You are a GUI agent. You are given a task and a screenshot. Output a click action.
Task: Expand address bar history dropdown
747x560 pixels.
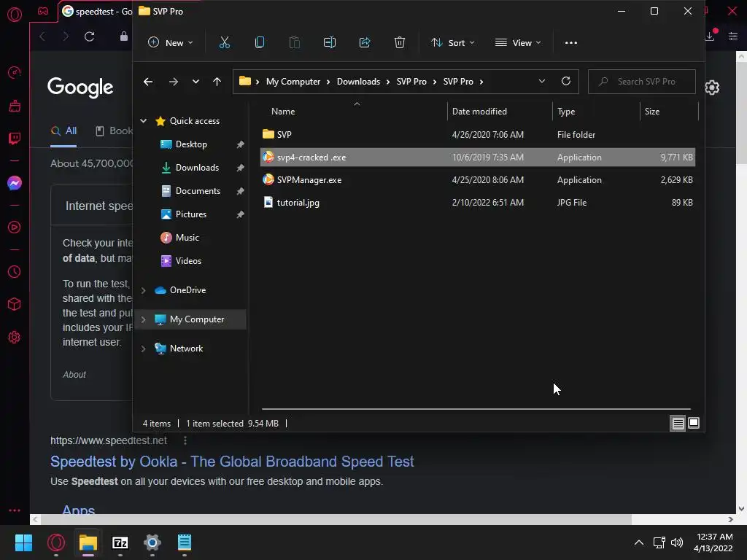click(542, 82)
